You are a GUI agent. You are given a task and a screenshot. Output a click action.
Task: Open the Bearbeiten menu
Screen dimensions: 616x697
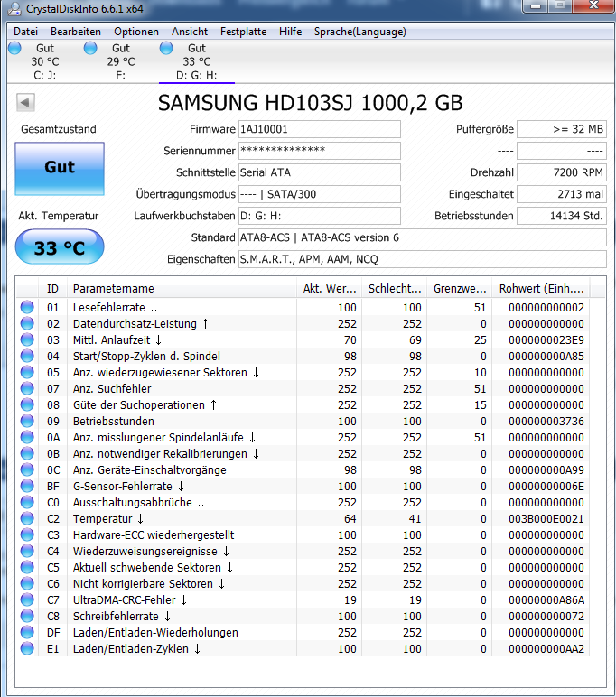point(76,32)
